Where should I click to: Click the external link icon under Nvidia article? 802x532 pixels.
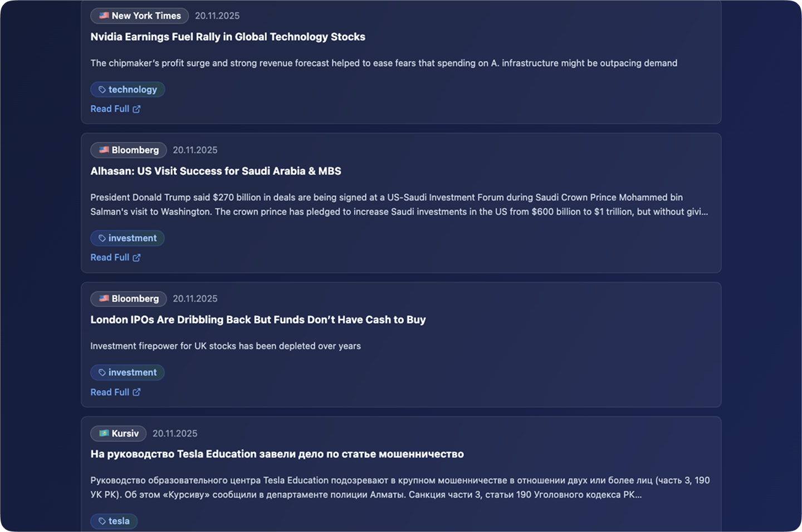coord(136,109)
